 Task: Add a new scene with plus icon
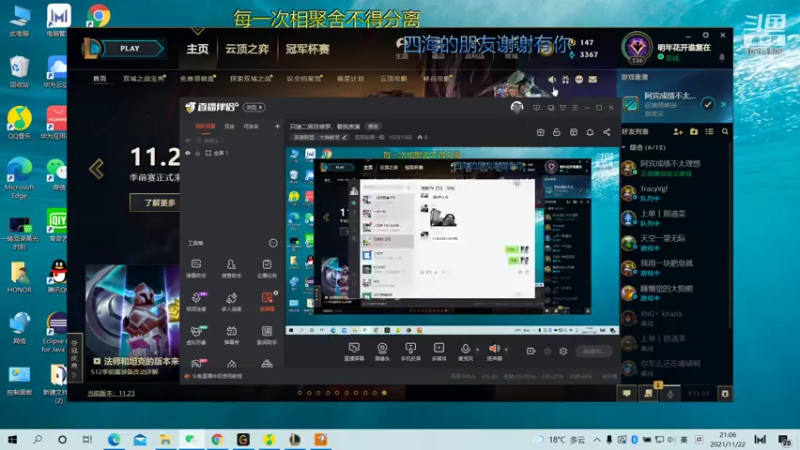click(277, 126)
